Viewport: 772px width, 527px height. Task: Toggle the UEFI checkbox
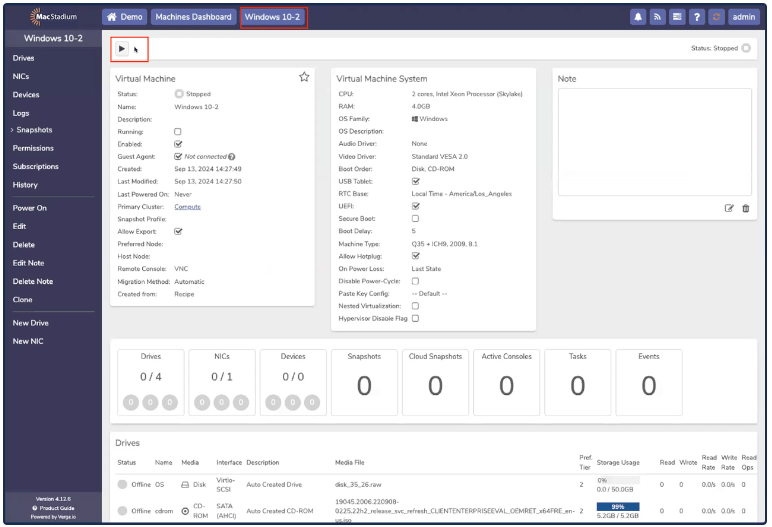pos(416,206)
